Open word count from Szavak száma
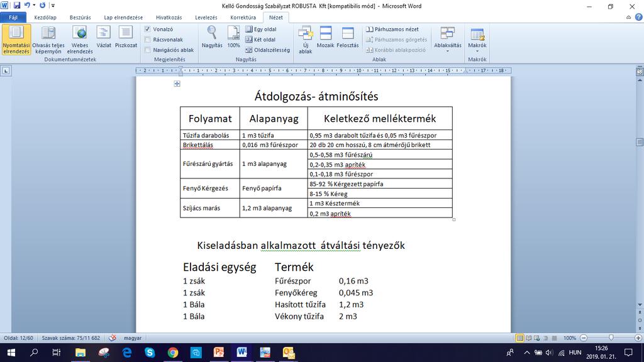 pyautogui.click(x=70, y=338)
